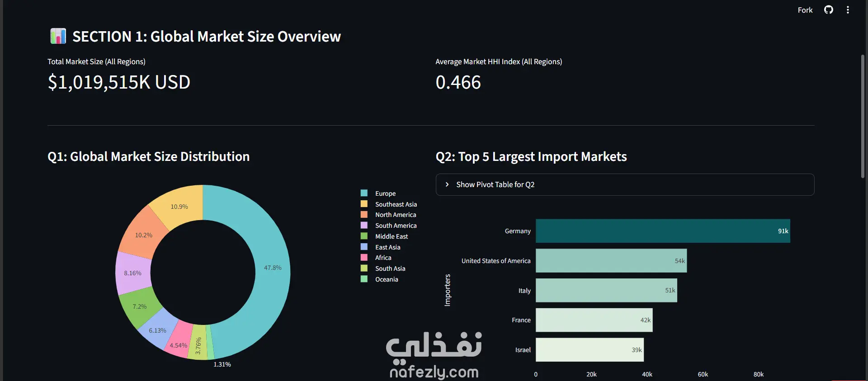Toggle Oceania legend swatch
The image size is (868, 381).
tap(364, 279)
